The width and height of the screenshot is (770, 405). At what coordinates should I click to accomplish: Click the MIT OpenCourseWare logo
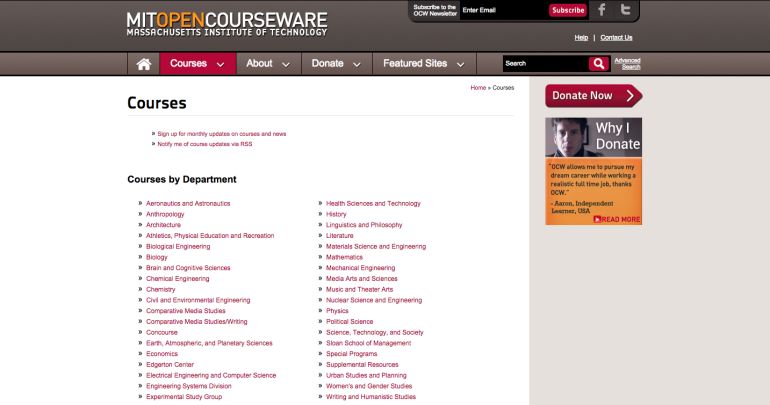(x=227, y=23)
